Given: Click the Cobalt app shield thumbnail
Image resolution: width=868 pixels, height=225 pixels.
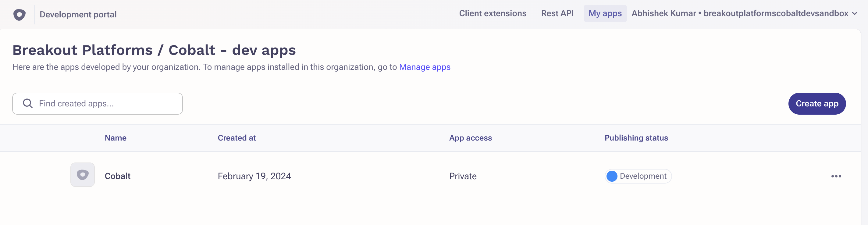Looking at the screenshot, I should pyautogui.click(x=83, y=175).
